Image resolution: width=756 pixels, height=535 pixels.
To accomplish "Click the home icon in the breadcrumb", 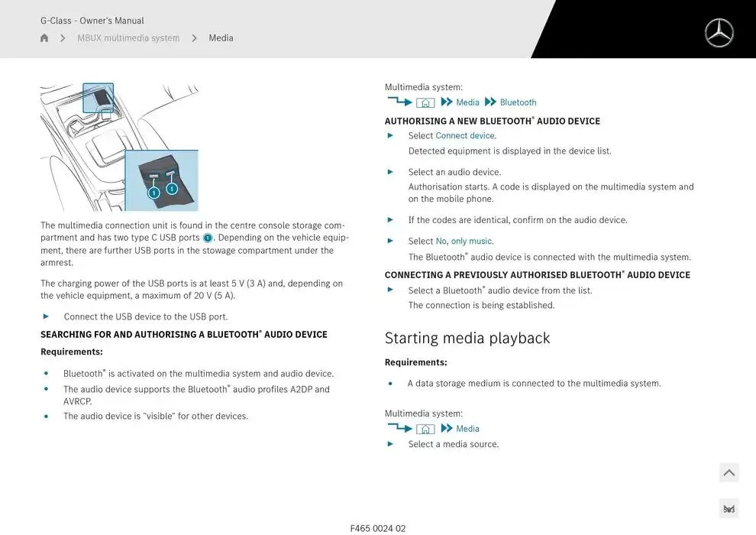I will point(44,38).
